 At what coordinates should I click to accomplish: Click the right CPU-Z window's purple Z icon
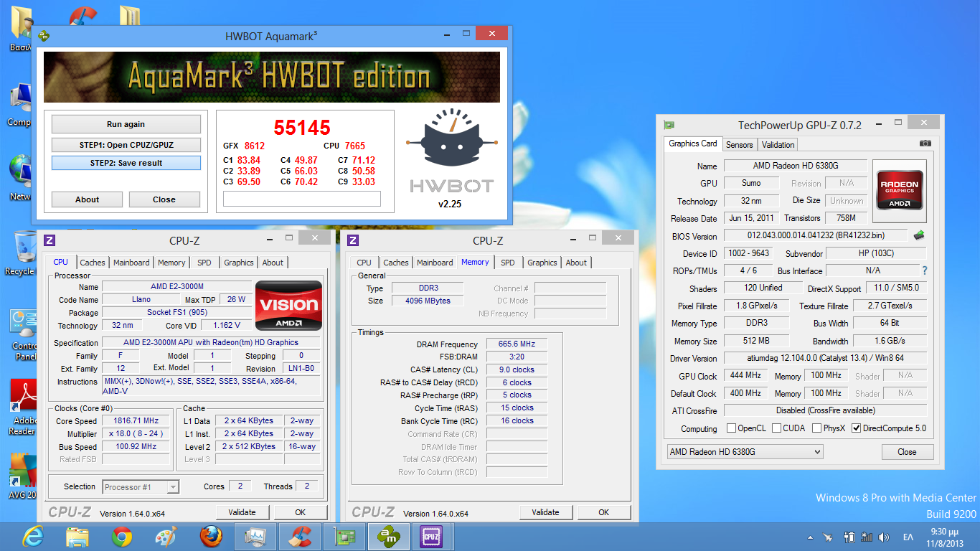click(353, 240)
